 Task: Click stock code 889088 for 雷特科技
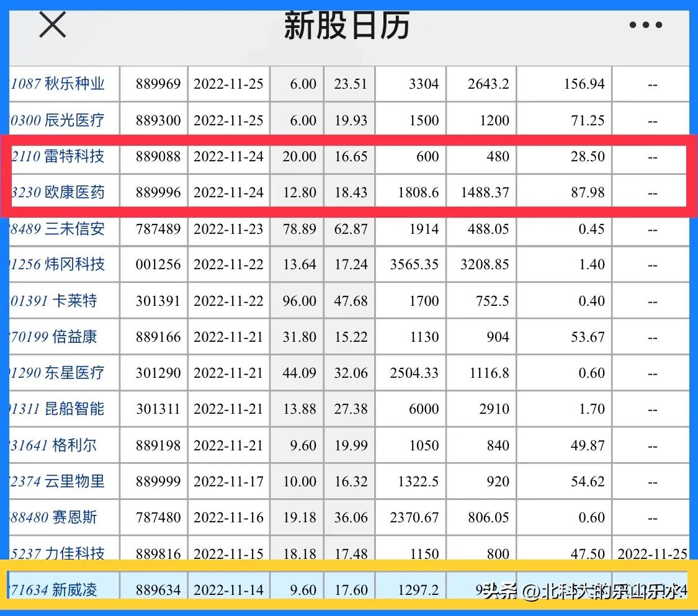(159, 157)
